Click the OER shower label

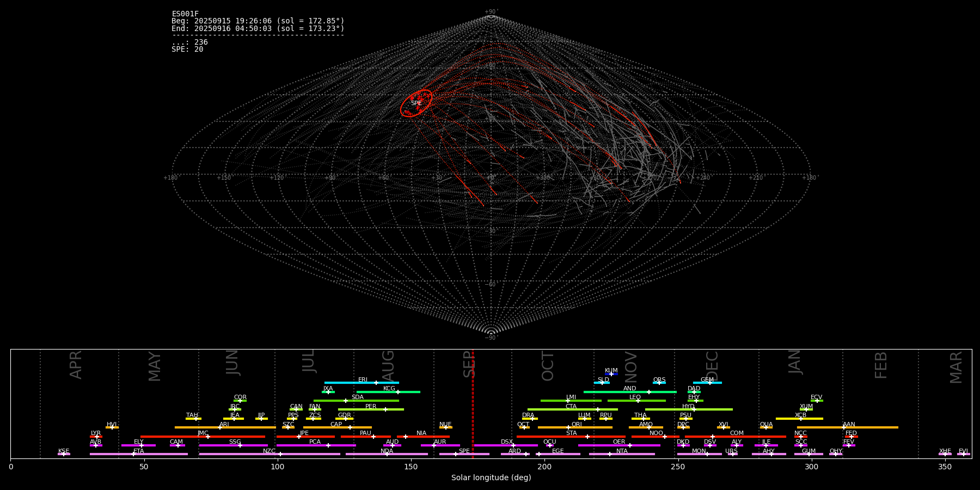[x=619, y=442]
